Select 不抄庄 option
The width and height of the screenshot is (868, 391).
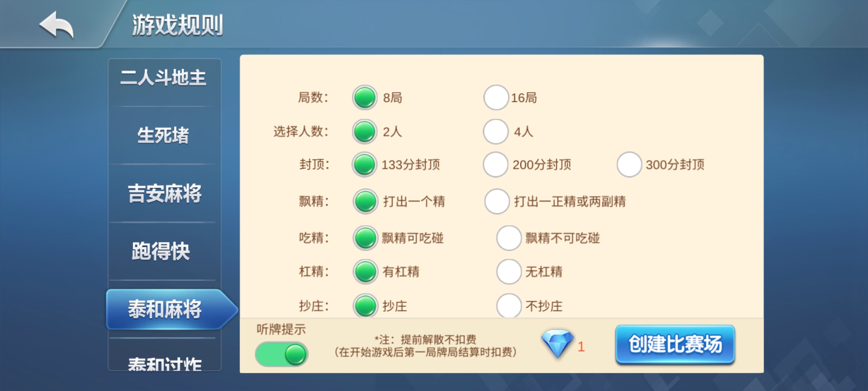[x=509, y=306]
